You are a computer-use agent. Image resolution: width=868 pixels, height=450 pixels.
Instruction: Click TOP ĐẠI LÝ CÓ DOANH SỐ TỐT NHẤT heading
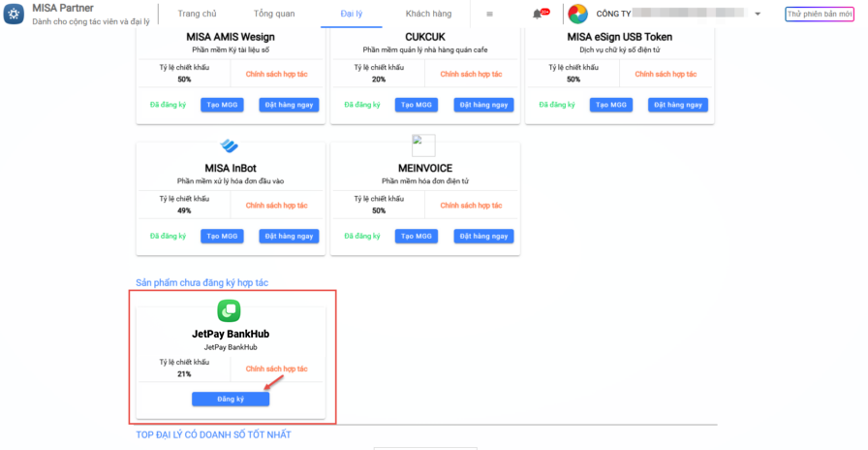(x=214, y=435)
